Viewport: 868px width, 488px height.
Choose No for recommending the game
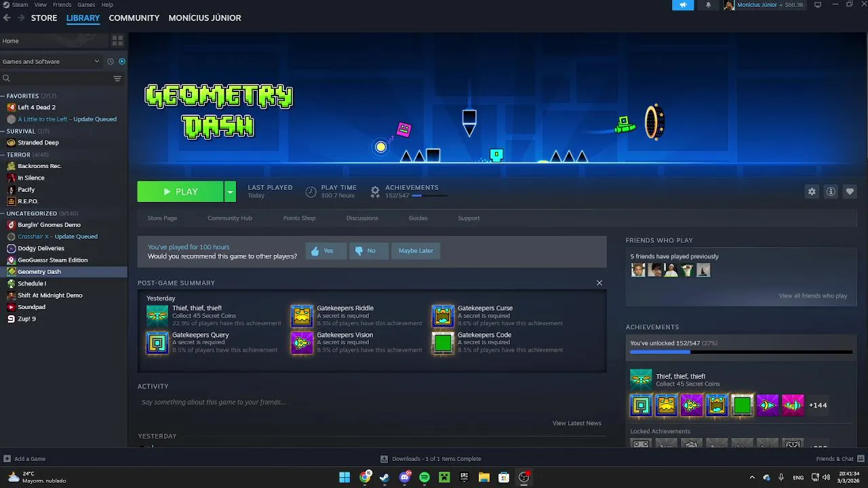(368, 251)
